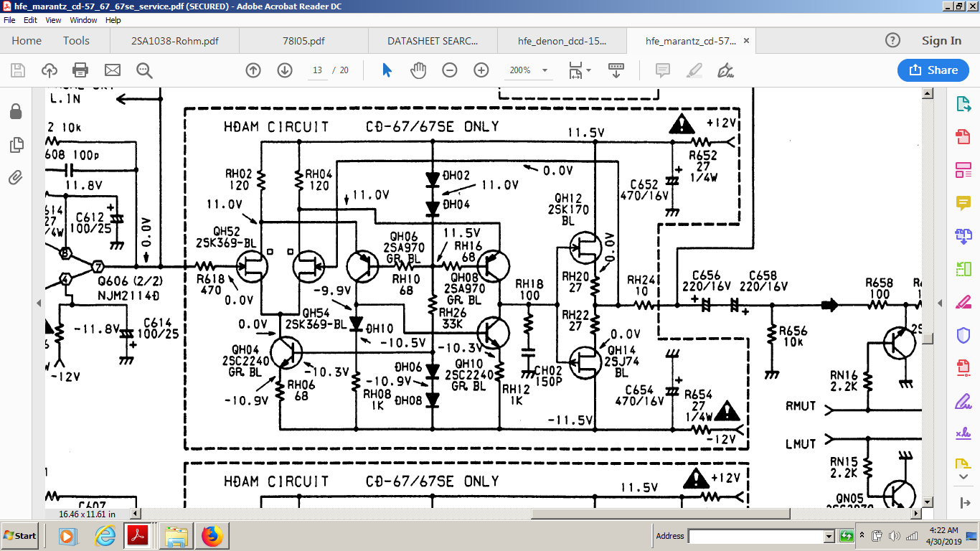The width and height of the screenshot is (980, 551).
Task: Select the Highlight text tool
Action: (x=694, y=70)
